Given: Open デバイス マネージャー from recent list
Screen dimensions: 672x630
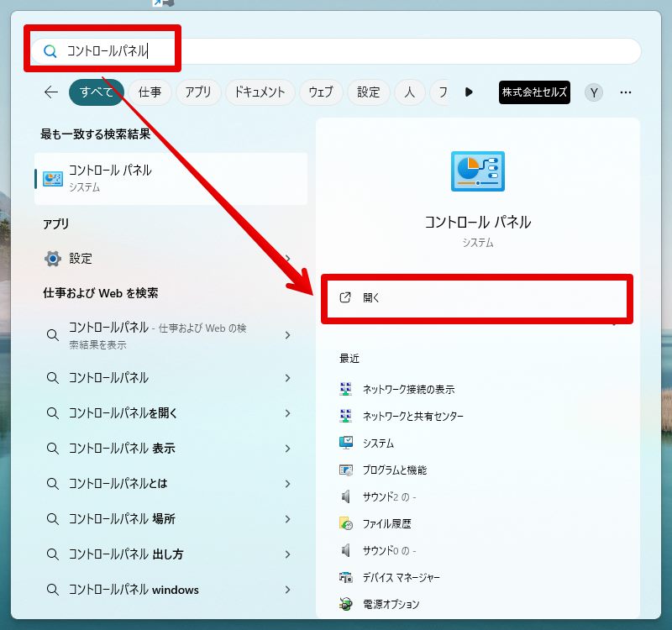Looking at the screenshot, I should click(390, 577).
